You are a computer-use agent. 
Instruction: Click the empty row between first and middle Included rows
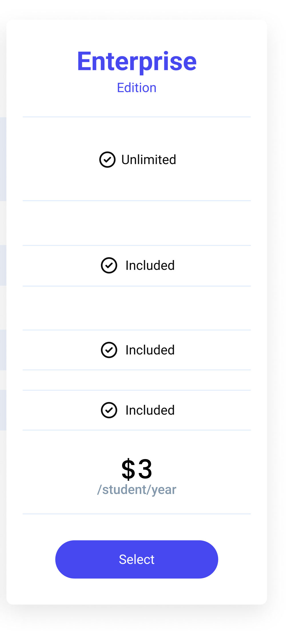tap(137, 308)
